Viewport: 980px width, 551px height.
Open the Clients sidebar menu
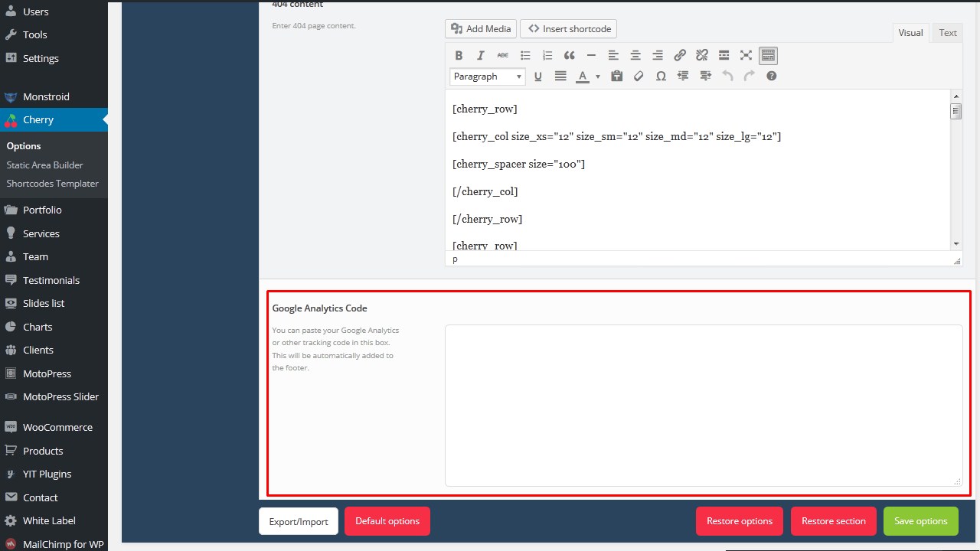[54, 350]
